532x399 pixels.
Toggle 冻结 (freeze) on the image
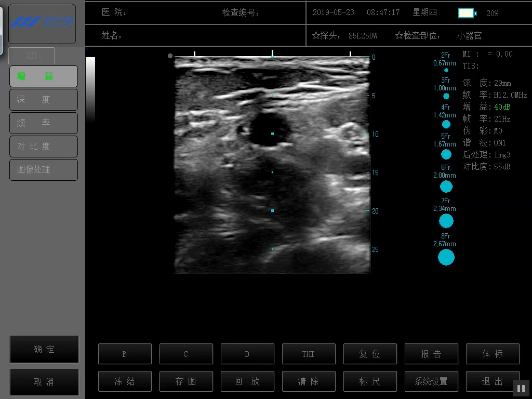(x=125, y=381)
